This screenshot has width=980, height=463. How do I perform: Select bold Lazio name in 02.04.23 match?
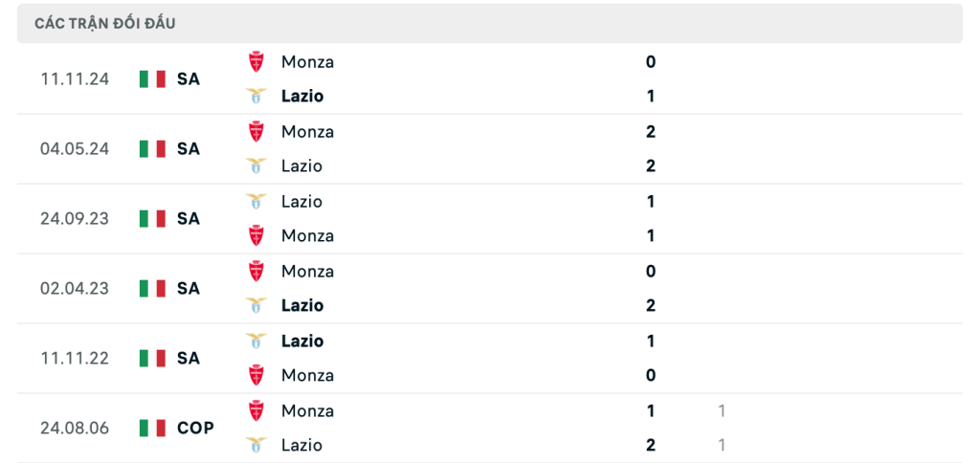(x=302, y=305)
